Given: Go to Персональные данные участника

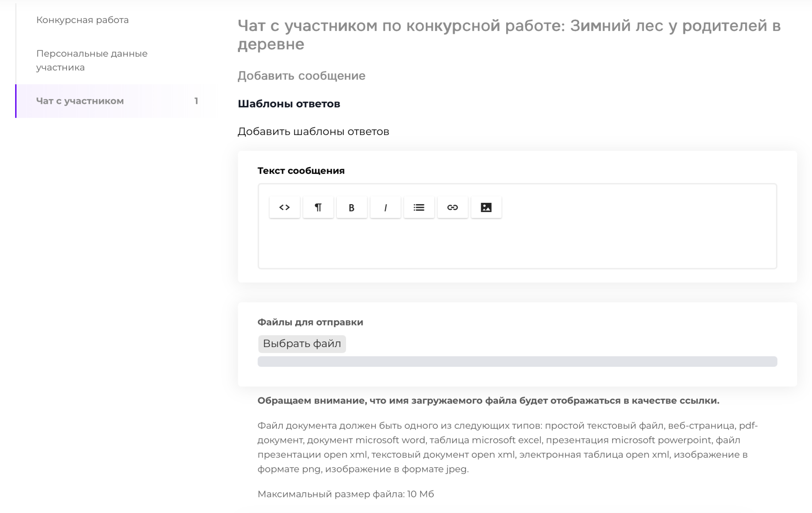Looking at the screenshot, I should 92,60.
